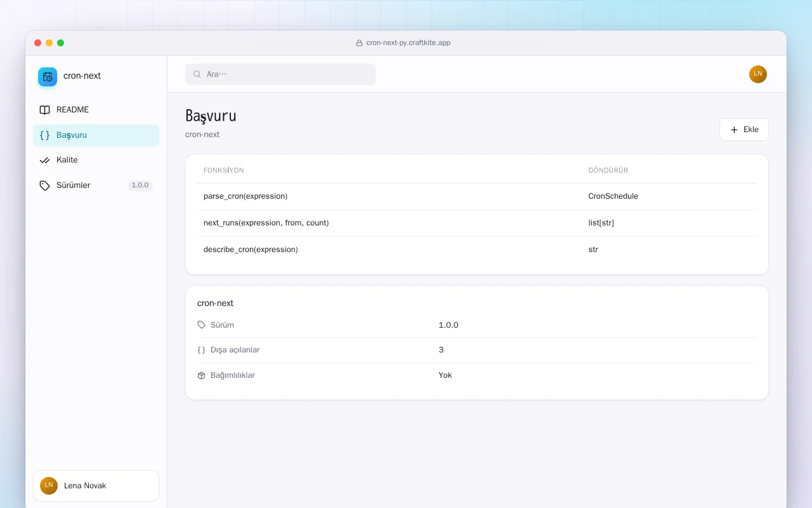This screenshot has width=812, height=508.
Task: Focus the Ara search field
Action: click(x=280, y=74)
